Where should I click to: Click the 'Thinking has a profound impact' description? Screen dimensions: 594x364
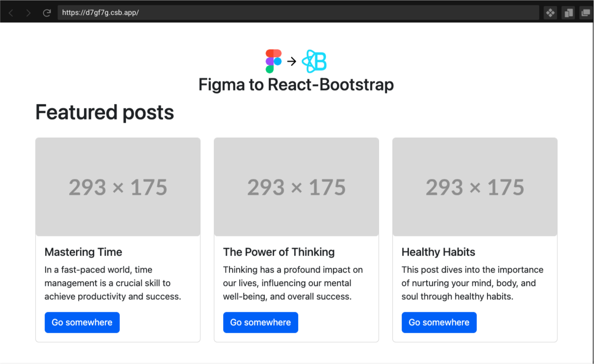click(x=293, y=283)
